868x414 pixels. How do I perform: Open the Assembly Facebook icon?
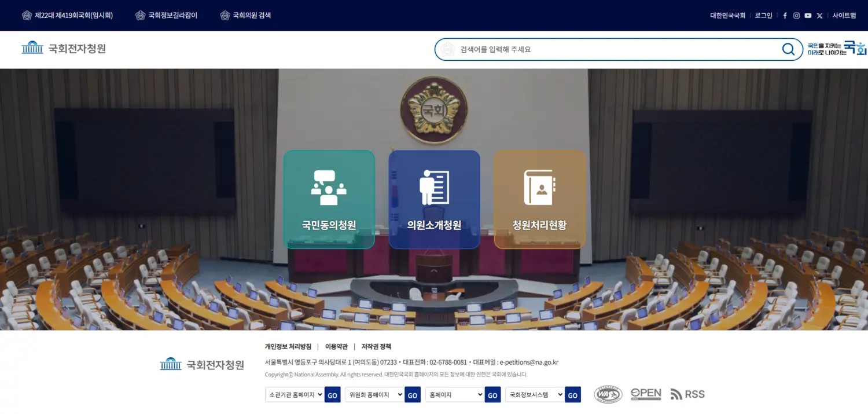pos(785,16)
